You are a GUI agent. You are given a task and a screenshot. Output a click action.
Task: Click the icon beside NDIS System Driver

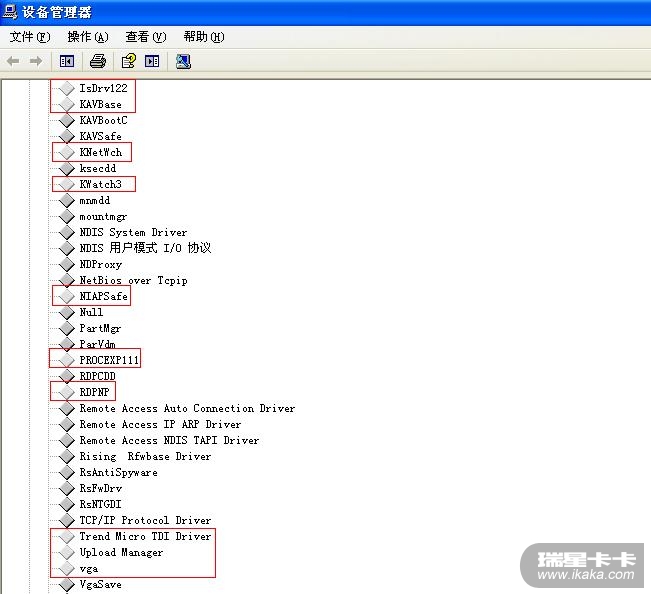66,232
